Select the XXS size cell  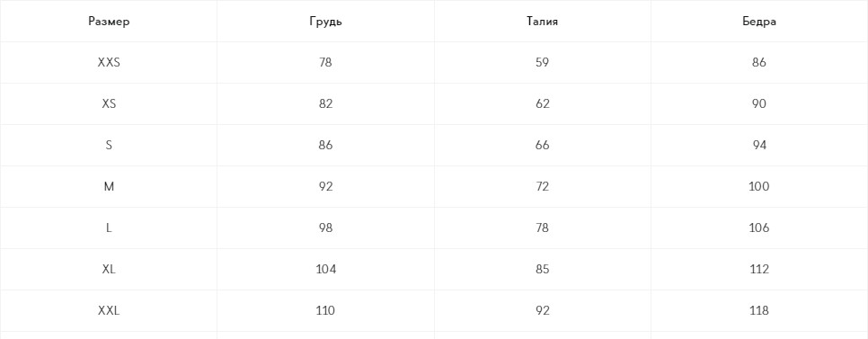[109, 63]
